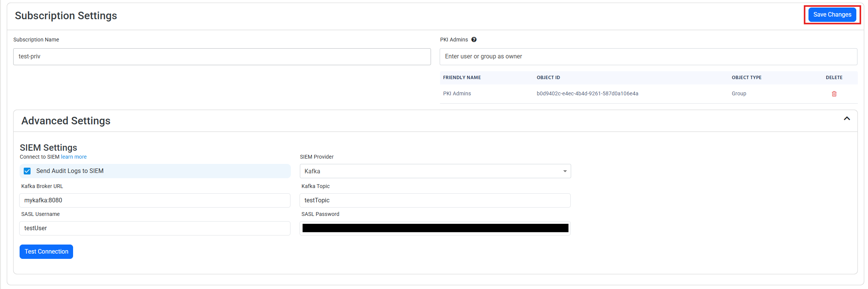Screen dimensions: 868x289
Task: Click the Test Connection button
Action: [46, 251]
